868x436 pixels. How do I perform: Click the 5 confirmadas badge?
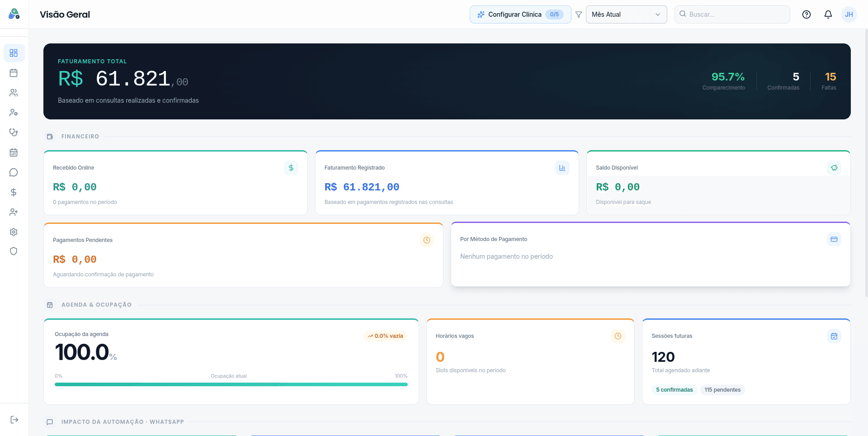(x=674, y=389)
